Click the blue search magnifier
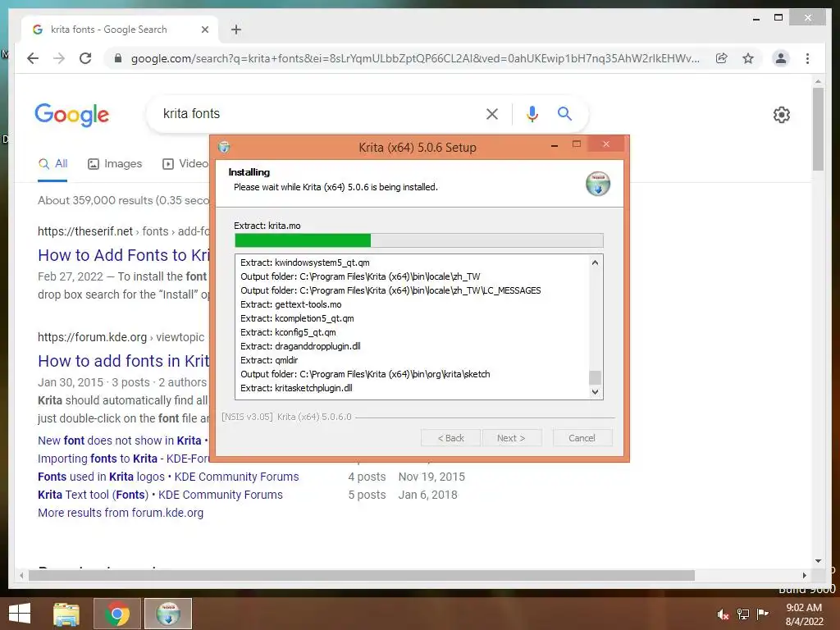840x630 pixels. (564, 113)
